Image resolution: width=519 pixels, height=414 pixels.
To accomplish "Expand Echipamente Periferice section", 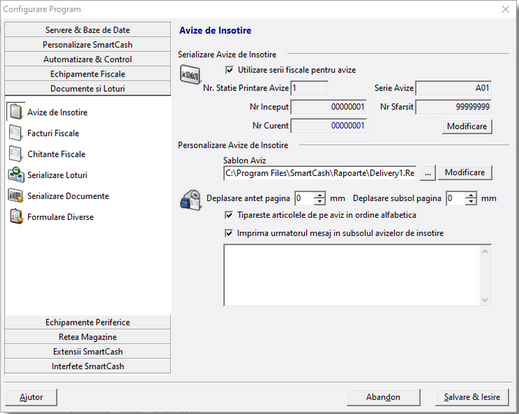I will pos(88,322).
